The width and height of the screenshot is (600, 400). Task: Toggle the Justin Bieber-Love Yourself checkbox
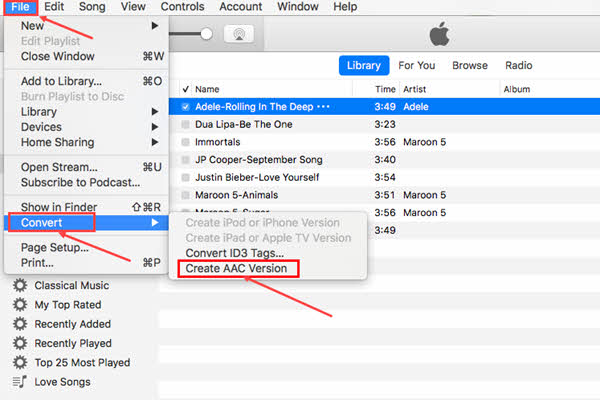tap(186, 177)
